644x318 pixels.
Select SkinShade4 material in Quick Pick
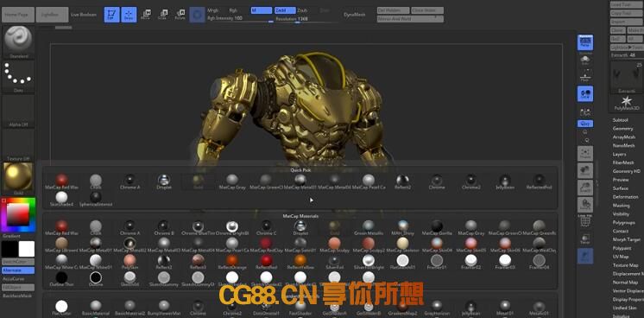pos(61,199)
